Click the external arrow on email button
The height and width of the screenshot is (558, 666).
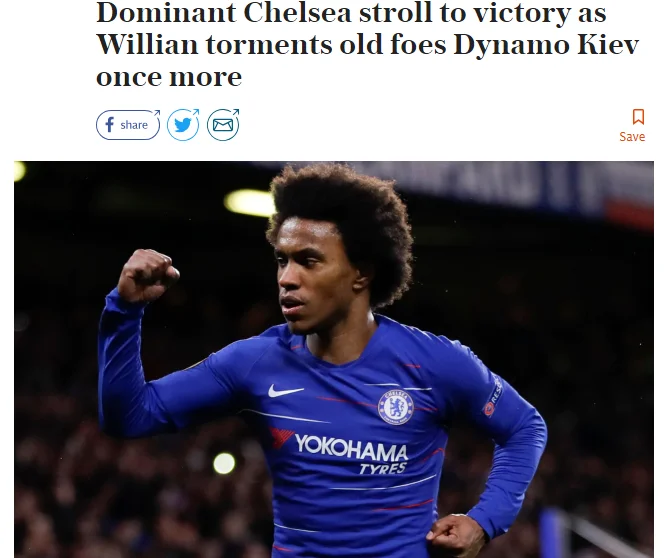pyautogui.click(x=235, y=113)
